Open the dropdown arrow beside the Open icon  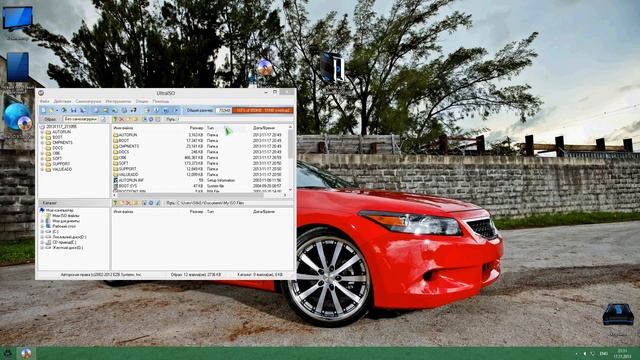pyautogui.click(x=57, y=110)
